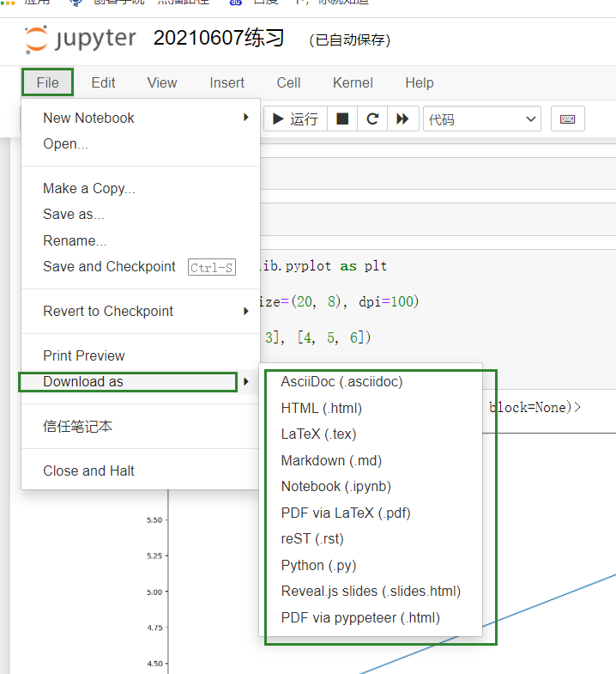616x674 pixels.
Task: Open the Insert menu
Action: pos(226,82)
